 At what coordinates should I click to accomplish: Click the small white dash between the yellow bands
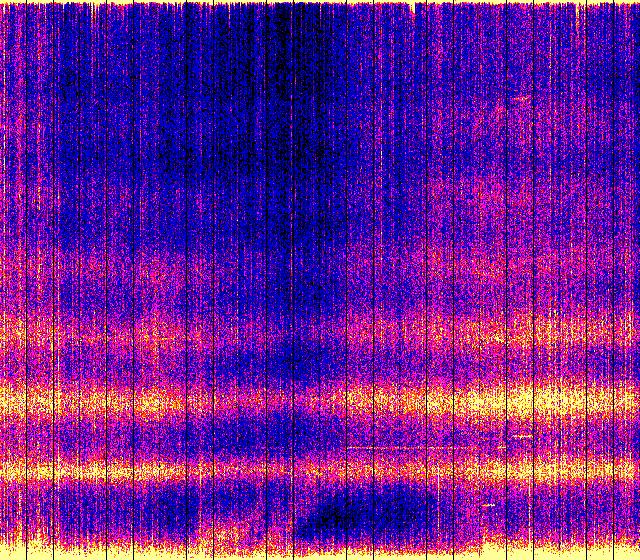[521, 437]
